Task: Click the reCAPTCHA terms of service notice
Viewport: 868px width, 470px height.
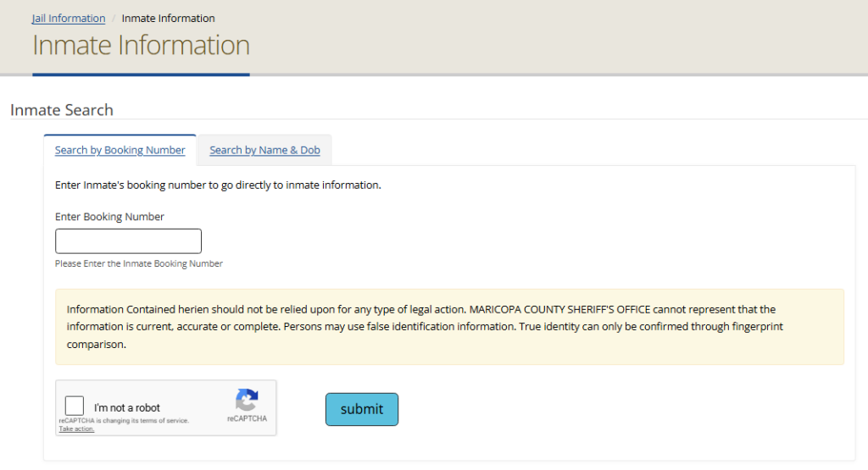Action: pyautogui.click(x=124, y=421)
